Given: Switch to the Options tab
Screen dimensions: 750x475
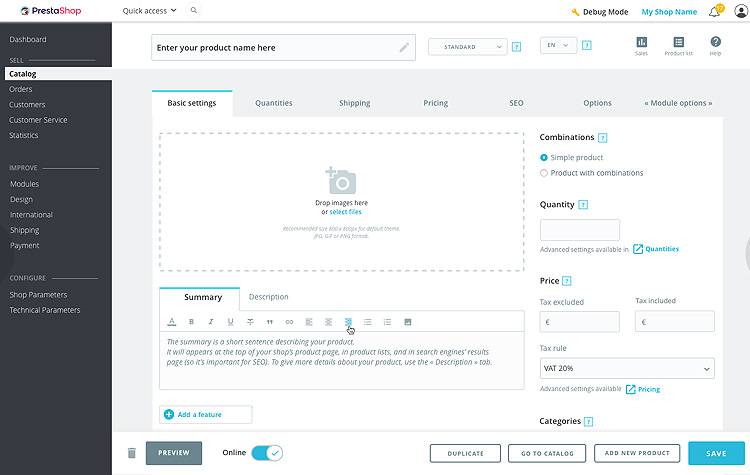Looking at the screenshot, I should click(x=597, y=103).
